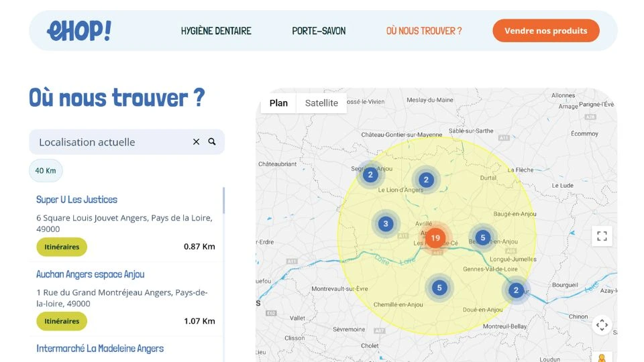
Task: Open cluster marker 3 on map
Action: 385,224
